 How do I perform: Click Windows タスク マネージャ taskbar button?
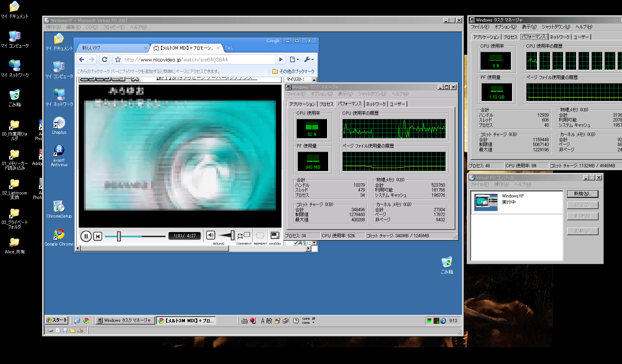(x=125, y=320)
